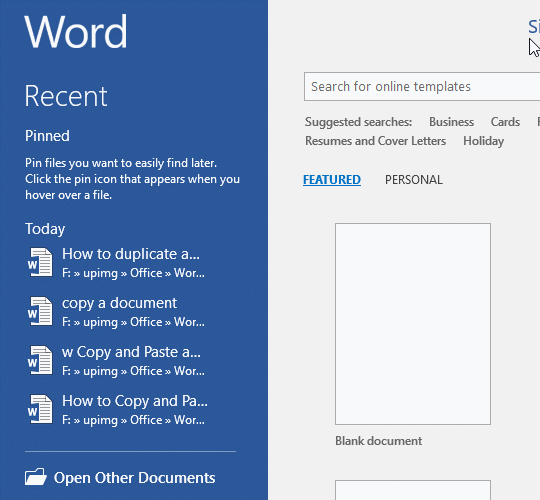Image resolution: width=540 pixels, height=500 pixels.
Task: Switch to the PERSONAL tab
Action: pyautogui.click(x=414, y=180)
